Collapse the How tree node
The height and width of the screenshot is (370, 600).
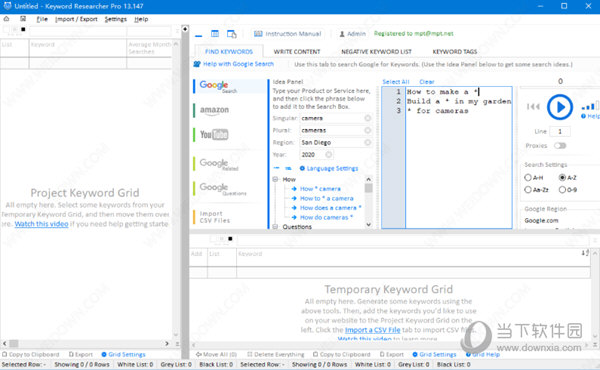click(x=275, y=179)
